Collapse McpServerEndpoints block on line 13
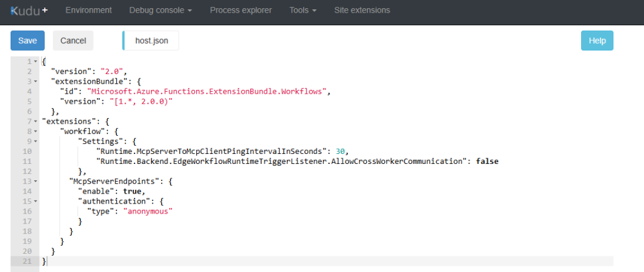 (36, 182)
